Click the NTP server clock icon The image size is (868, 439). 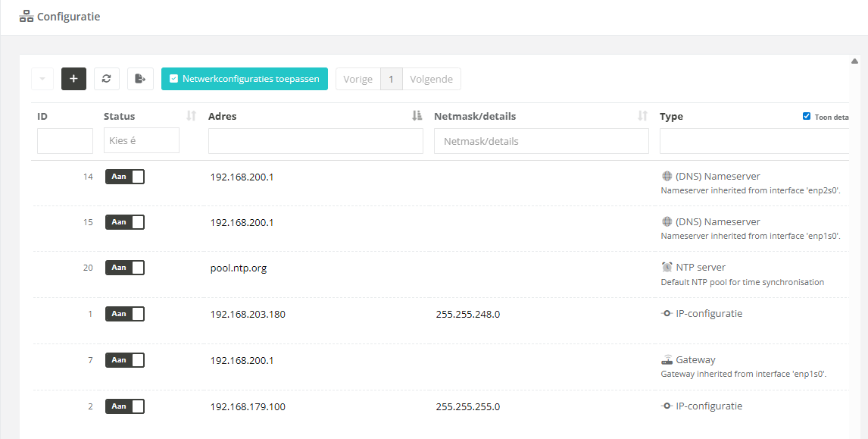667,268
